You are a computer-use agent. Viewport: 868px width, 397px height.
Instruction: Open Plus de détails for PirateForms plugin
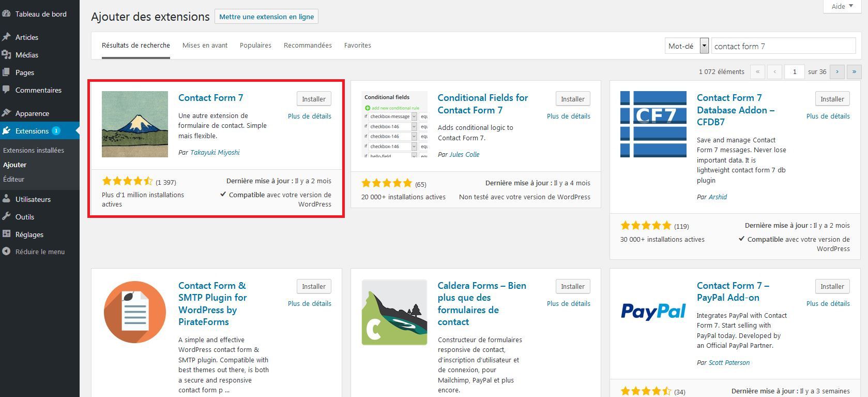click(310, 303)
